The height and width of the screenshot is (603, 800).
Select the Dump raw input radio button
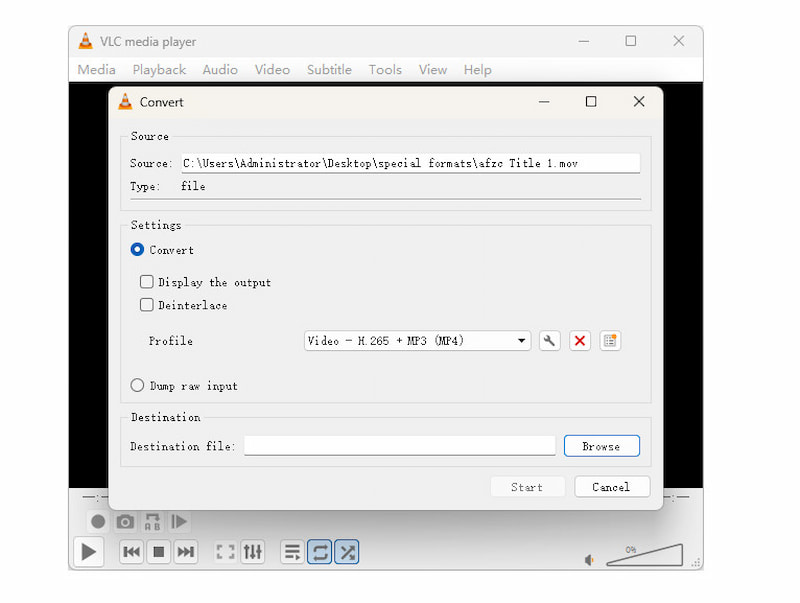click(x=137, y=385)
